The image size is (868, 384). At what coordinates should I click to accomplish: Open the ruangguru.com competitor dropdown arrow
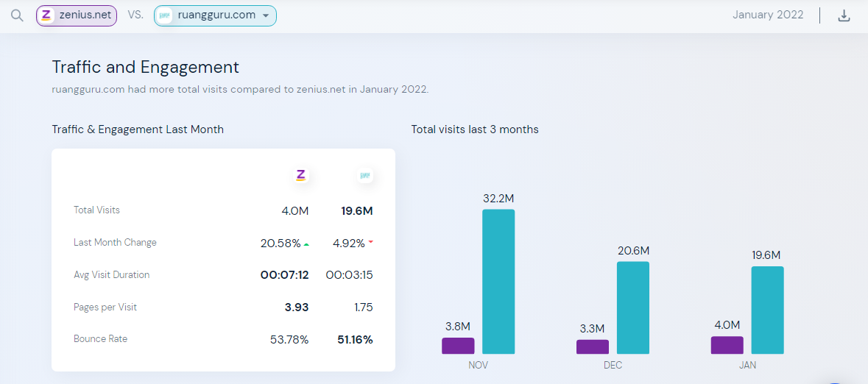pos(266,15)
